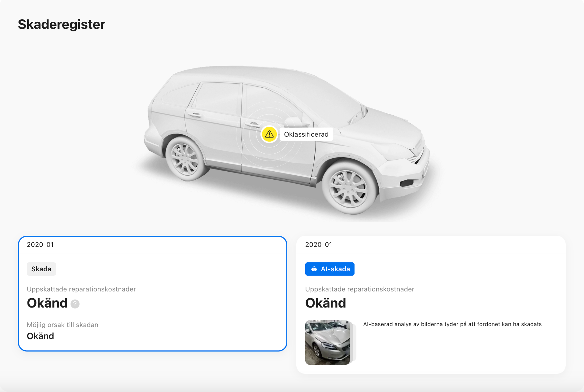This screenshot has height=392, width=584.
Task: Click the left card's 2020-01 date header
Action: pos(40,245)
